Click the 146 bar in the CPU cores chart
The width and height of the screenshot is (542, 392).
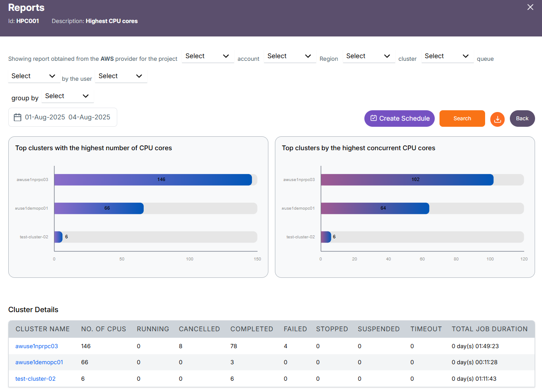click(153, 180)
